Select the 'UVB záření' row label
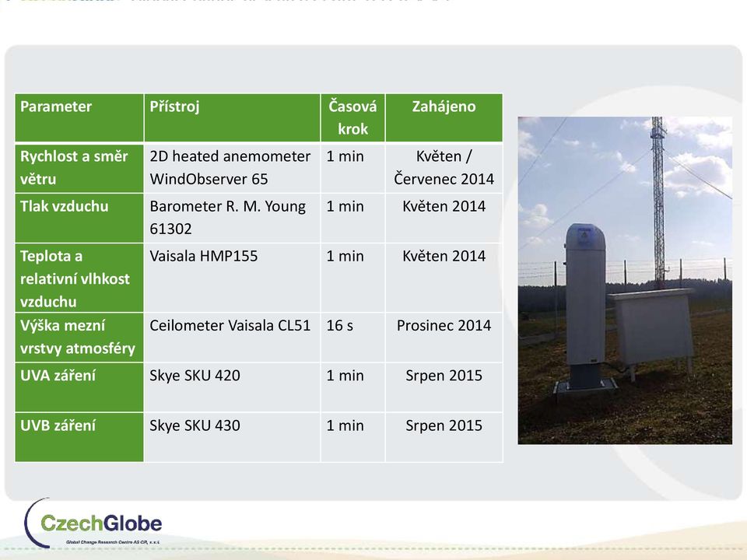The width and height of the screenshot is (747, 560). [x=79, y=437]
